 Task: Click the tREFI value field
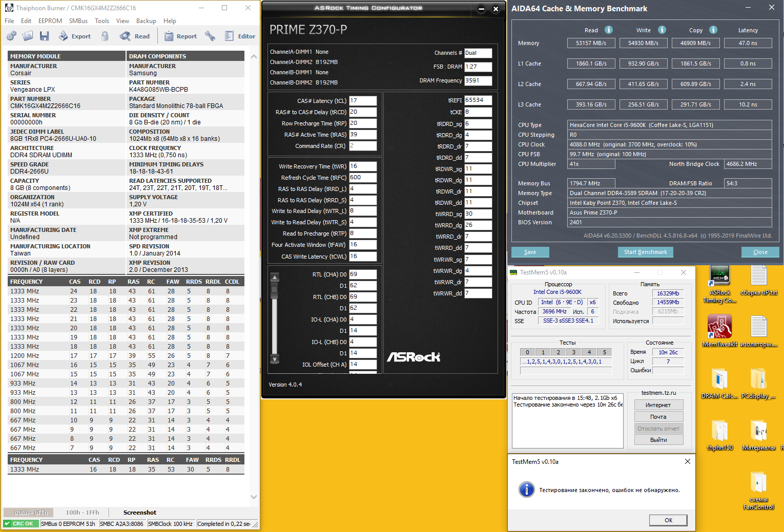tap(478, 100)
